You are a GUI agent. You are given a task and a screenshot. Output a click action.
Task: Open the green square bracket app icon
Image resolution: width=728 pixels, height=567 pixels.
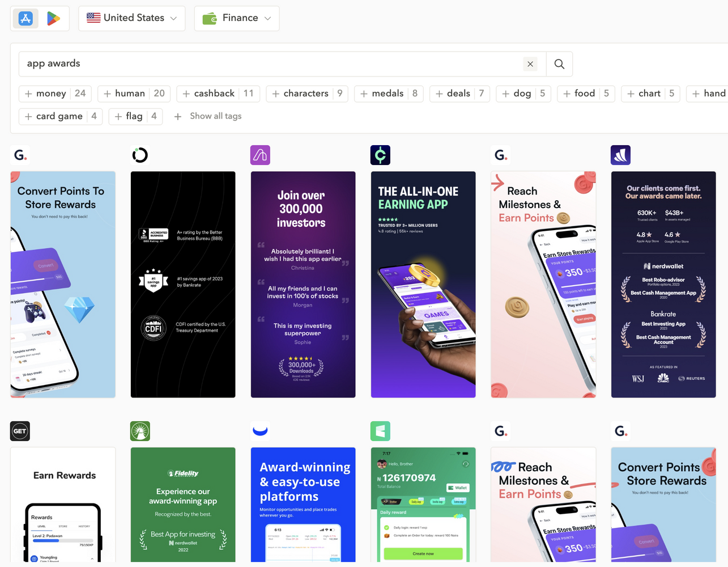tap(380, 431)
